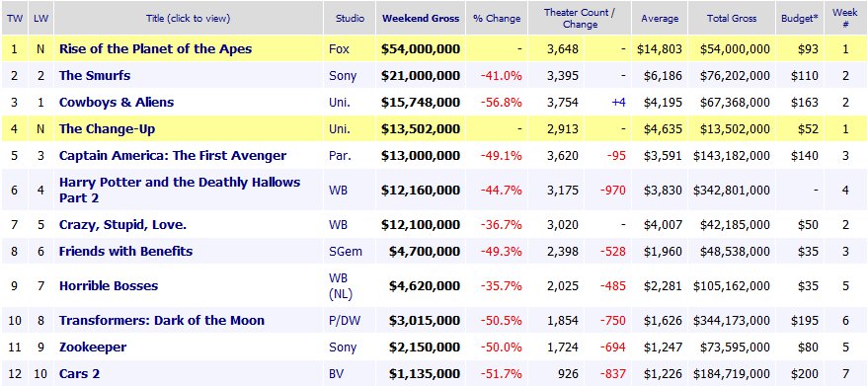Sort by Total Gross header
868x386 pixels.
[732, 19]
